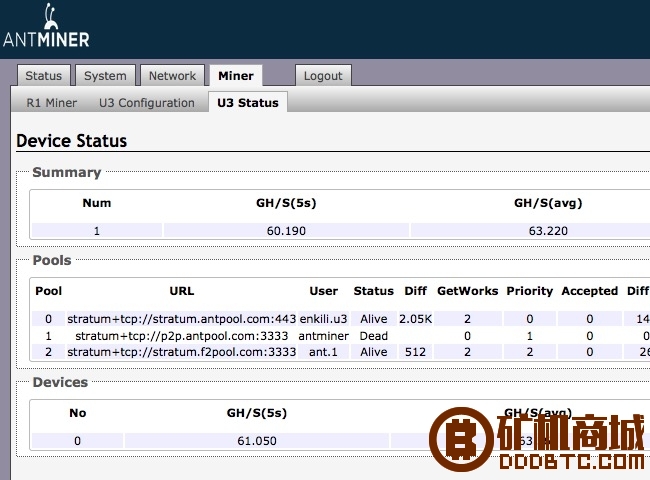Click the User column header
The height and width of the screenshot is (480, 650).
click(324, 291)
